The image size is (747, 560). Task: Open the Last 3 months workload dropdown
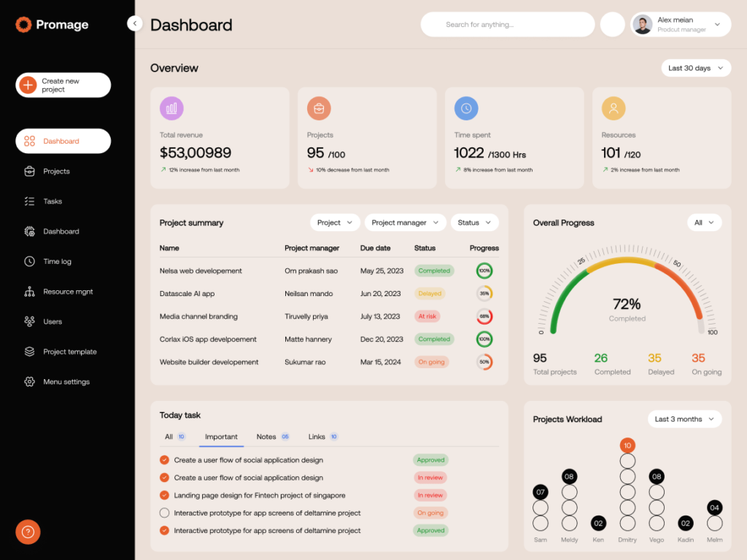(x=684, y=419)
